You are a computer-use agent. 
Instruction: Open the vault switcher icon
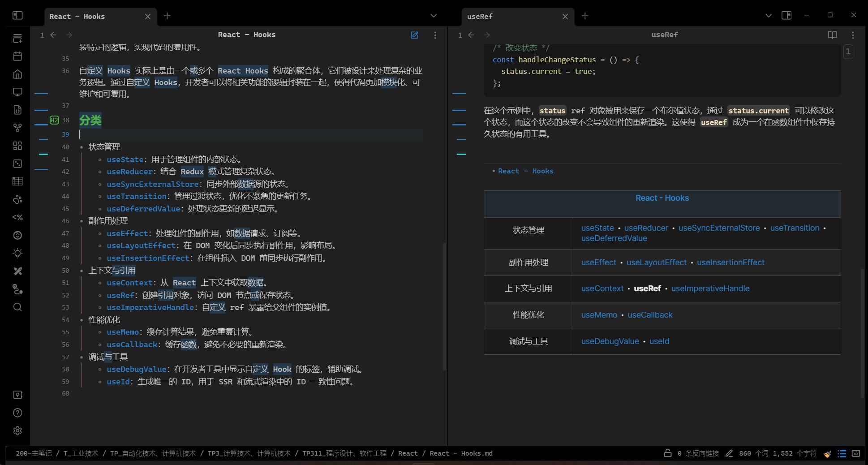coord(17,395)
